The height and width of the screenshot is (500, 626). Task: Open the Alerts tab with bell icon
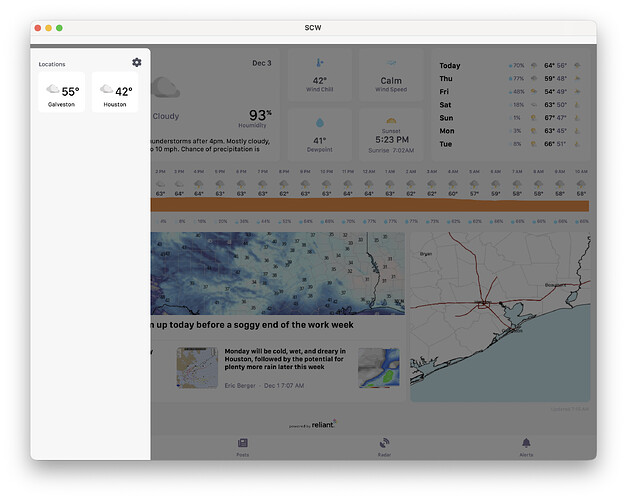click(x=526, y=446)
